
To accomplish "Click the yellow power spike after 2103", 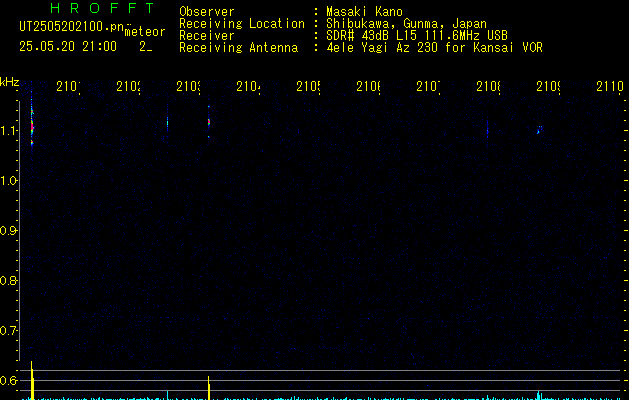I will coord(209,388).
